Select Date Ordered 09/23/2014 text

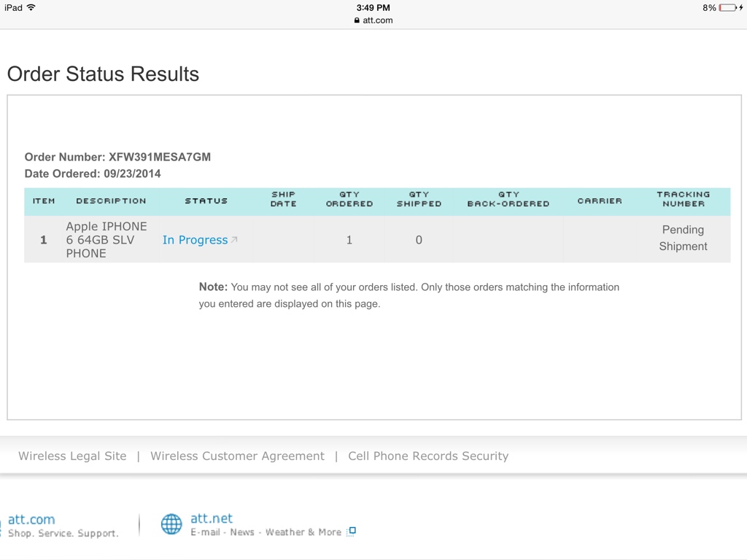click(93, 174)
